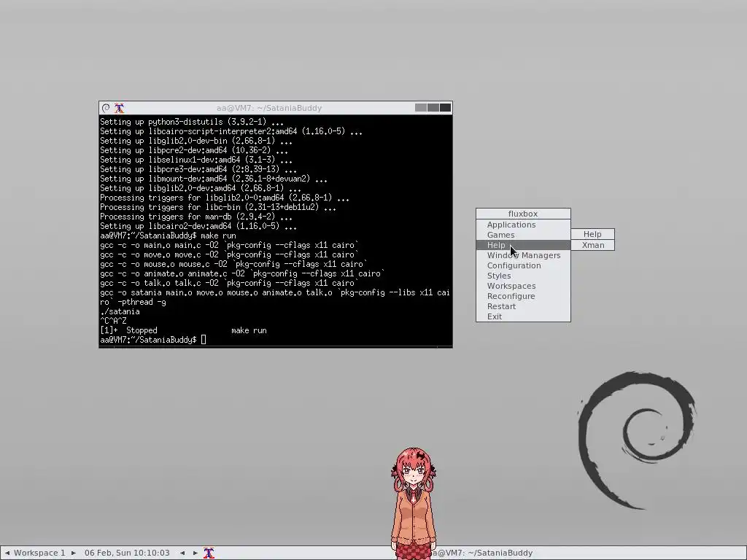Image resolution: width=747 pixels, height=560 pixels.
Task: Click 'Setting up python3-distutils' line
Action: coord(192,122)
